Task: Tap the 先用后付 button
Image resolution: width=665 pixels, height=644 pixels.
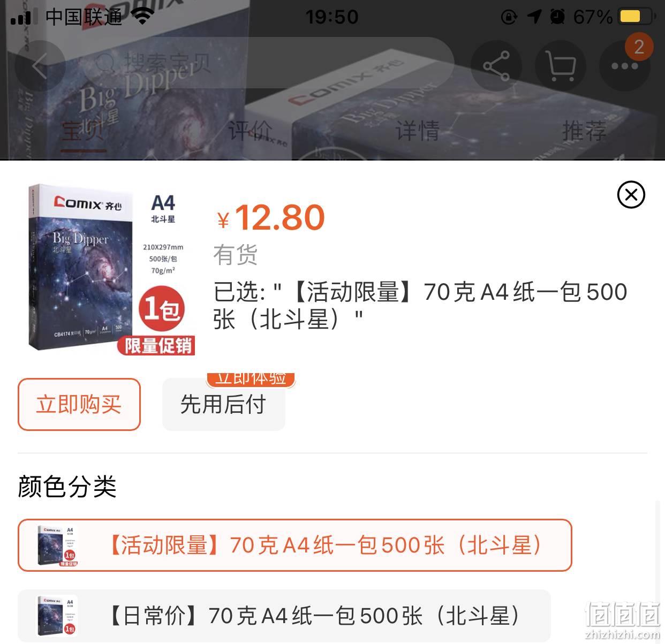Action: tap(224, 404)
